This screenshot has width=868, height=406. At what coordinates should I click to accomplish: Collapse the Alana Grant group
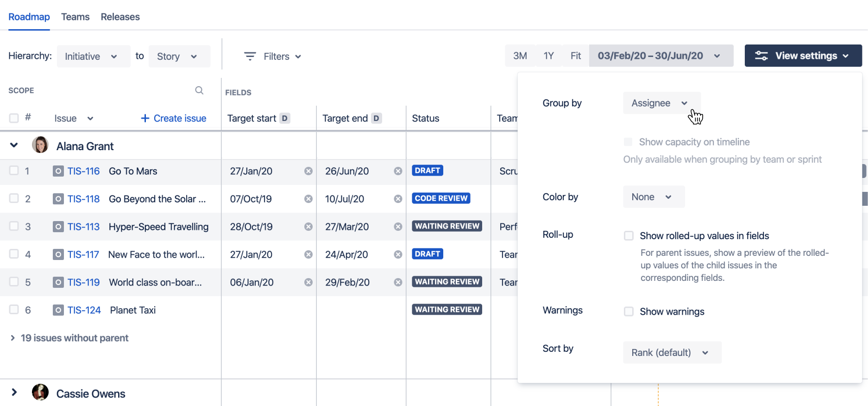click(x=14, y=145)
